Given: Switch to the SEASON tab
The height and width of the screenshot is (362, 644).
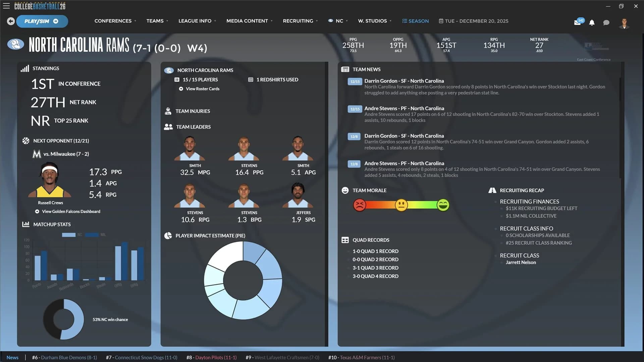Looking at the screenshot, I should point(415,21).
